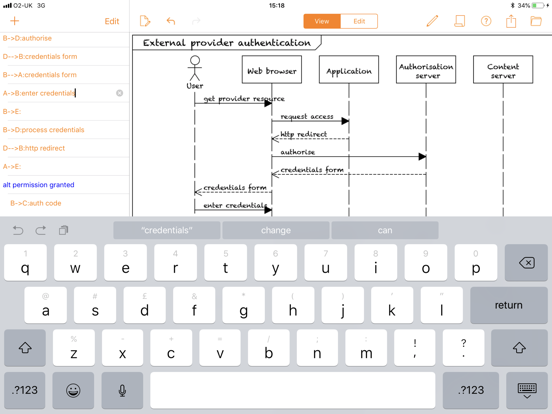552x414 pixels.
Task: Tap the l key
Action: (x=441, y=305)
